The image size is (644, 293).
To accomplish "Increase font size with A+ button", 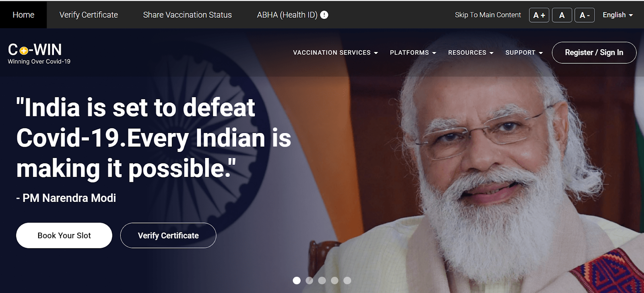I will pos(539,15).
